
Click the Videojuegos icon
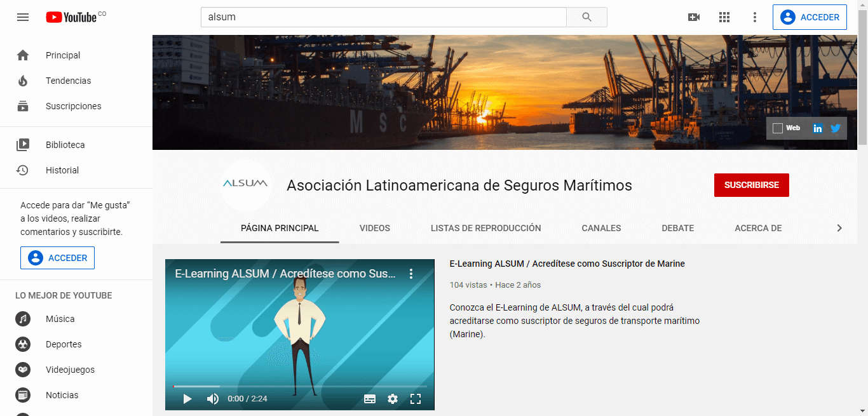click(x=23, y=370)
